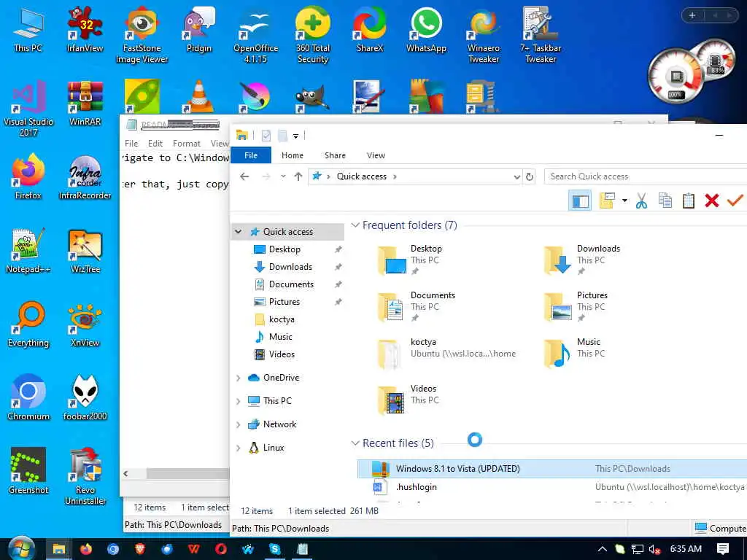Select the Revo Uninstaller desktop icon

85,477
